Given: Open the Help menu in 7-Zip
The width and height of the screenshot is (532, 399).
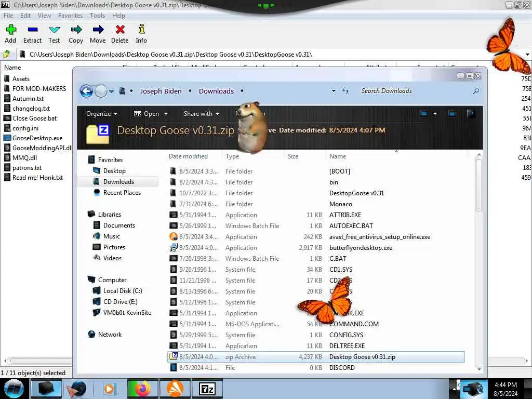Looking at the screenshot, I should pyautogui.click(x=118, y=16).
